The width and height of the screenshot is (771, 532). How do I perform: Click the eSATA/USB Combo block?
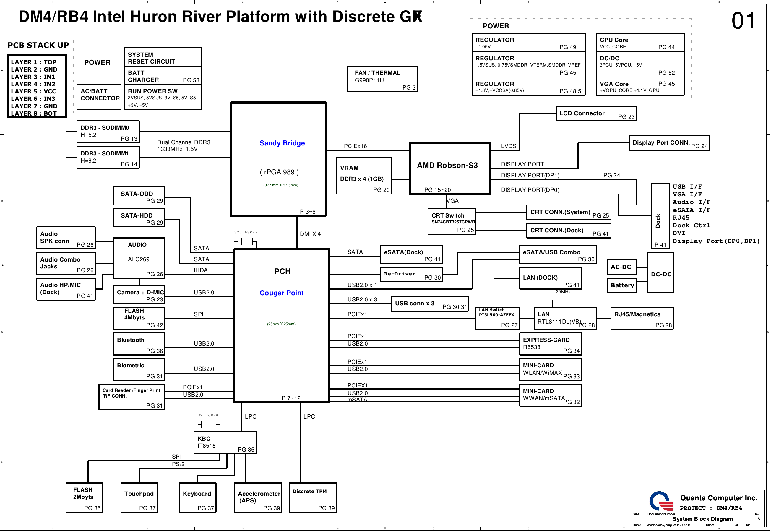click(558, 255)
